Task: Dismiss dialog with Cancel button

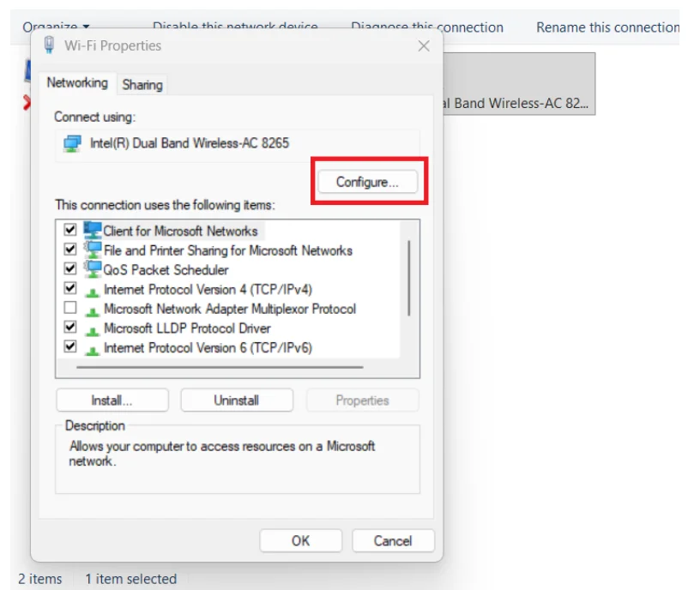Action: tap(393, 540)
